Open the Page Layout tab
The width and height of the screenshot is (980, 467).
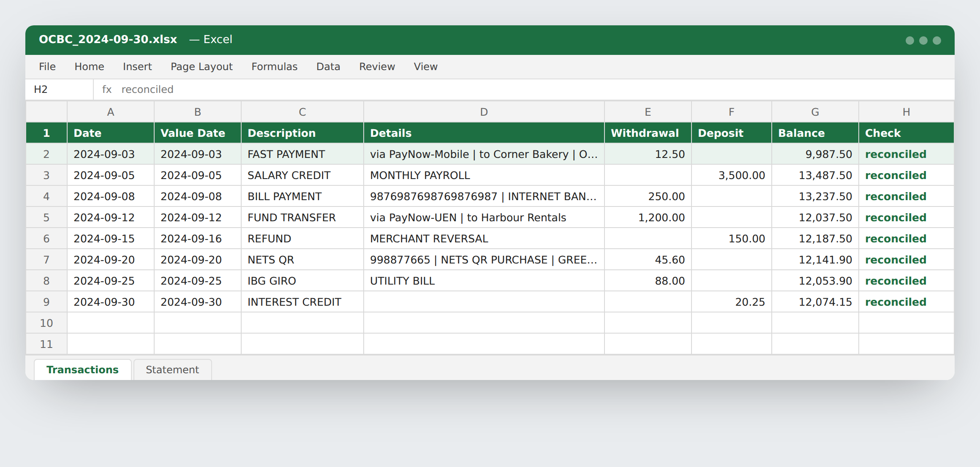[201, 67]
